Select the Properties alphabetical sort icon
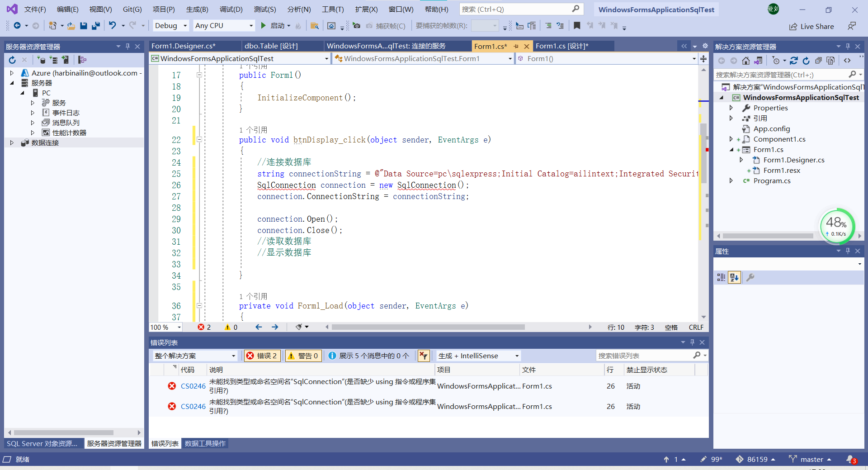The height and width of the screenshot is (470, 868). (x=734, y=277)
